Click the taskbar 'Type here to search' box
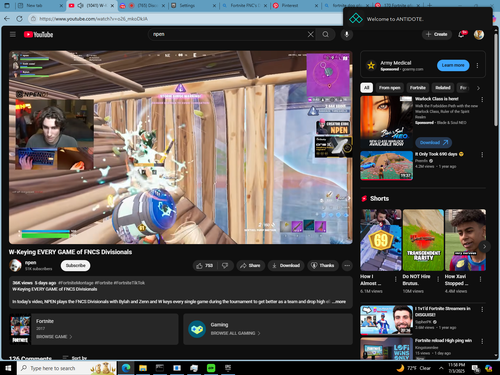This screenshot has width=500, height=375. click(67, 368)
